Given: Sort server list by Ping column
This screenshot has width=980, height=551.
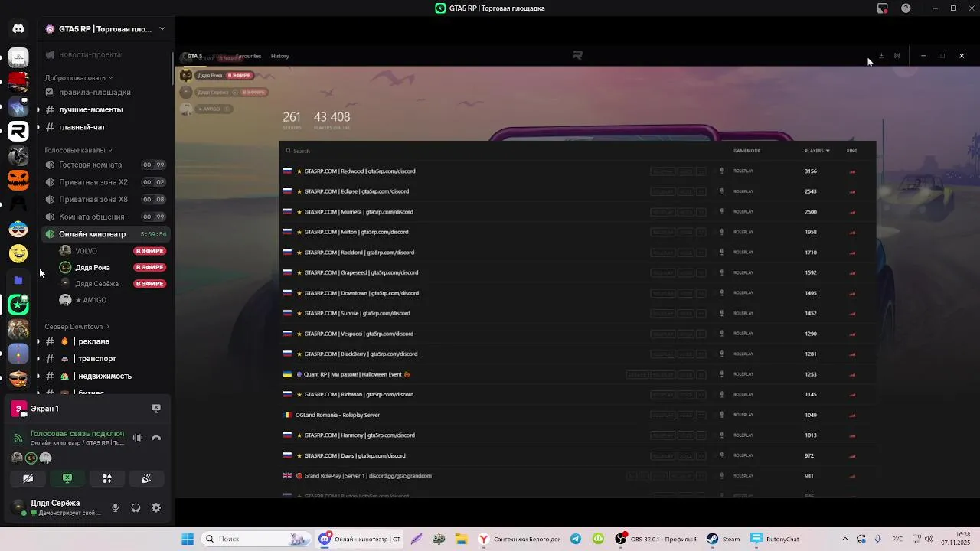Looking at the screenshot, I should coord(852,151).
